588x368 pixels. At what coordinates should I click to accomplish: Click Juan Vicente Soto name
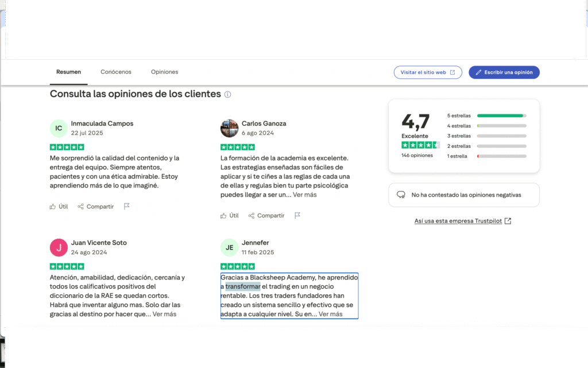(99, 243)
